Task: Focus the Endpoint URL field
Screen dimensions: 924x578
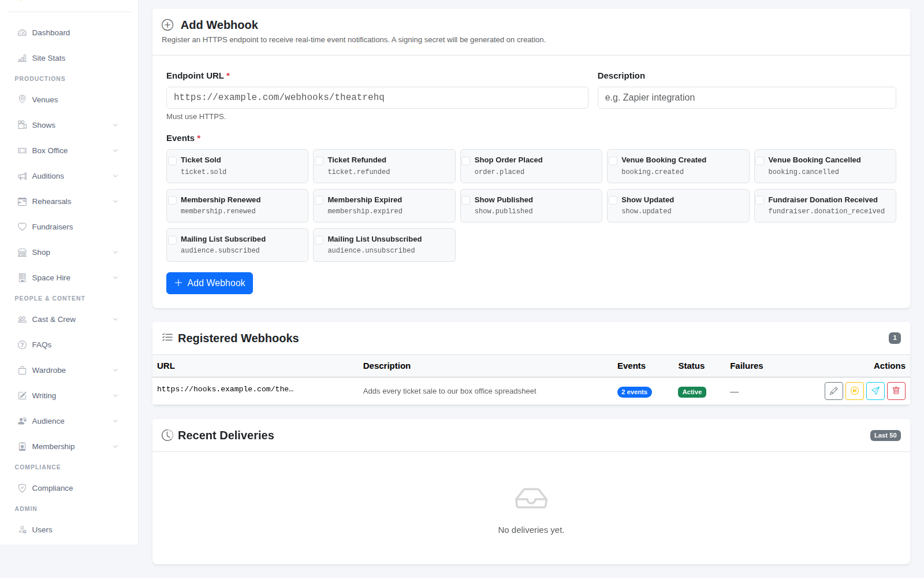Action: [x=377, y=98]
